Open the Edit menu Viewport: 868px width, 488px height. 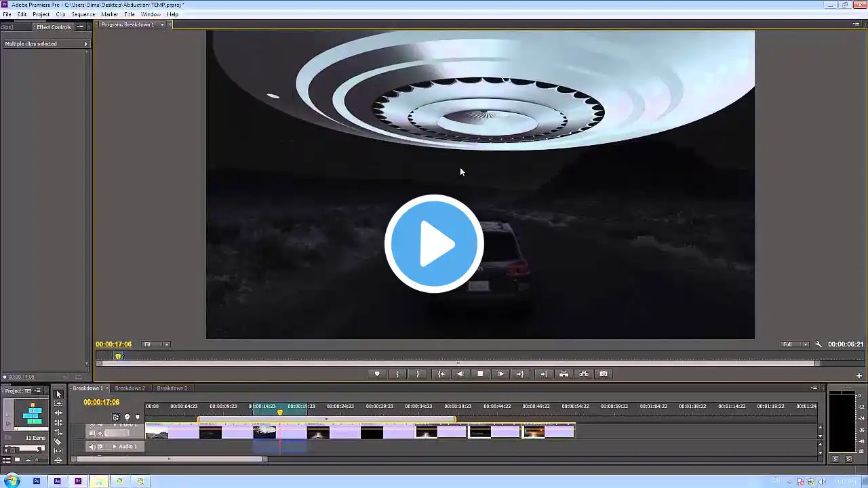[22, 14]
